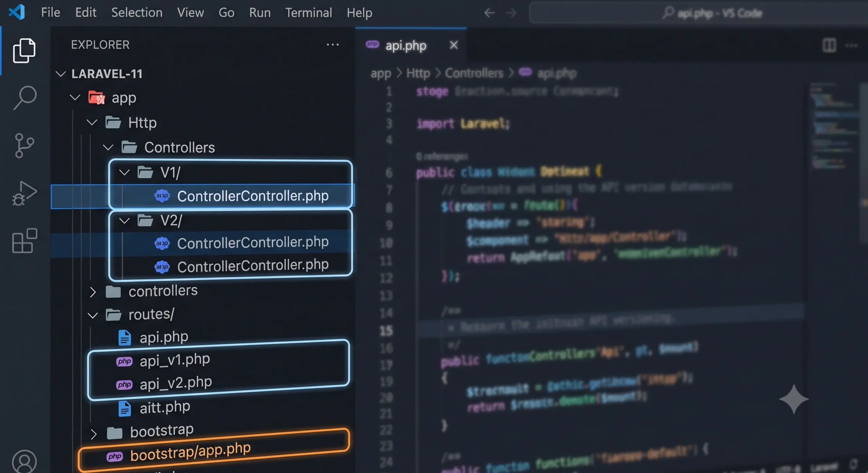Open editor more actions ellipsis
The width and height of the screenshot is (868, 473).
point(851,45)
